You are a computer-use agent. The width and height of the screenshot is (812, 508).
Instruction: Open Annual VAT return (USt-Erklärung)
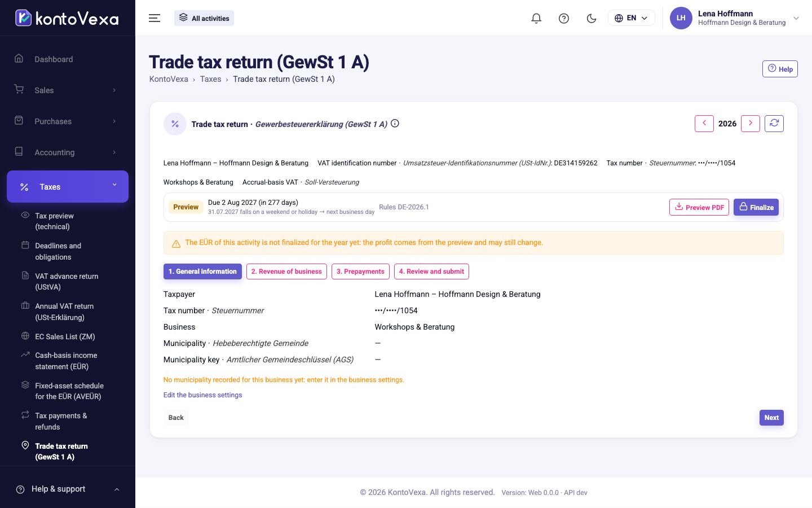tap(68, 312)
